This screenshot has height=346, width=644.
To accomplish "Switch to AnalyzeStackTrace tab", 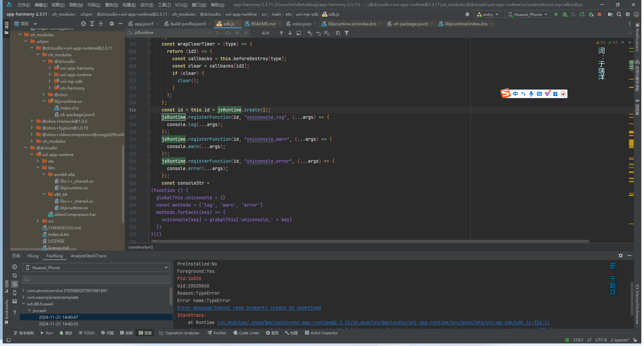I will [x=88, y=256].
